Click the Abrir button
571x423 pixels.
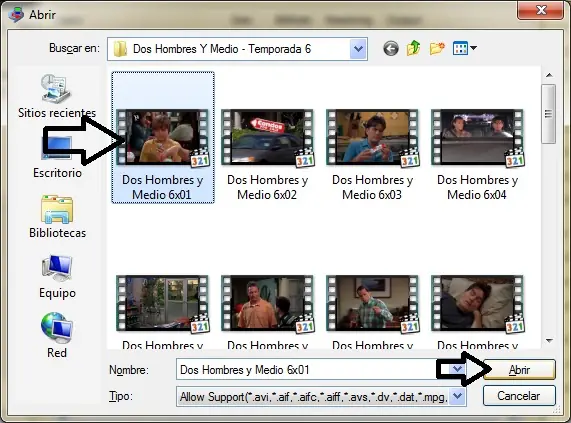click(x=519, y=369)
